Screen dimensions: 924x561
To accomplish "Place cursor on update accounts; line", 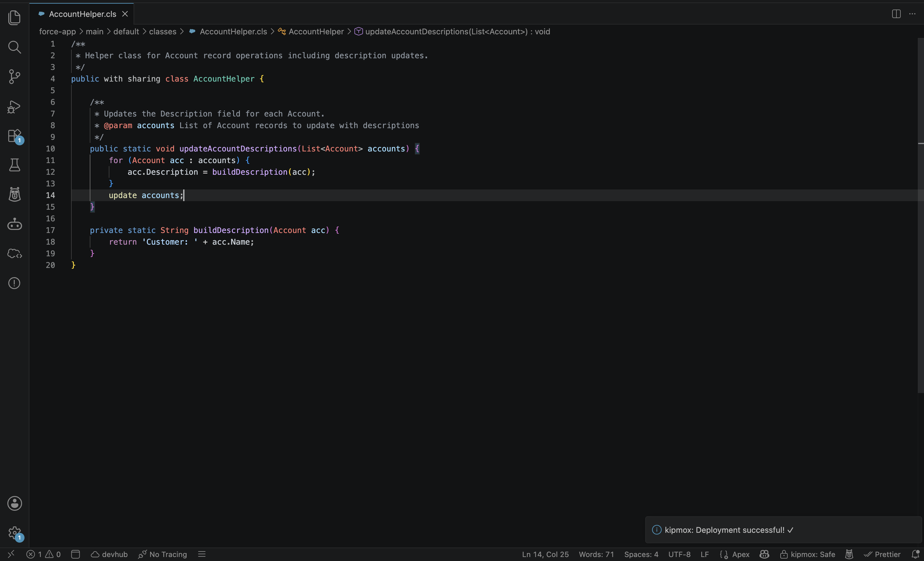I will tap(146, 195).
